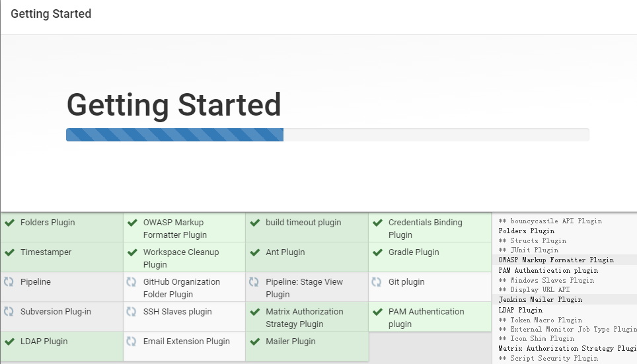Click the green checkmark beside Folders Plugin
Screen dimensions: 637x364
point(10,223)
